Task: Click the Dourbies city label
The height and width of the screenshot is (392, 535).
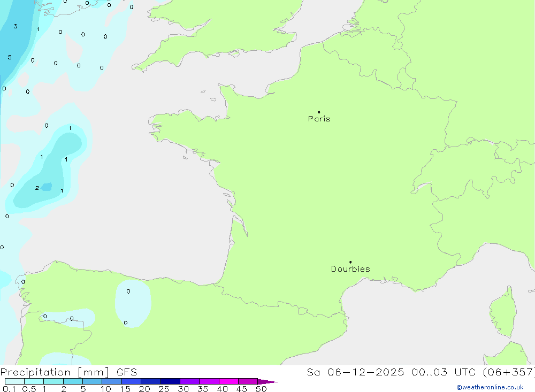Action: [x=350, y=269]
